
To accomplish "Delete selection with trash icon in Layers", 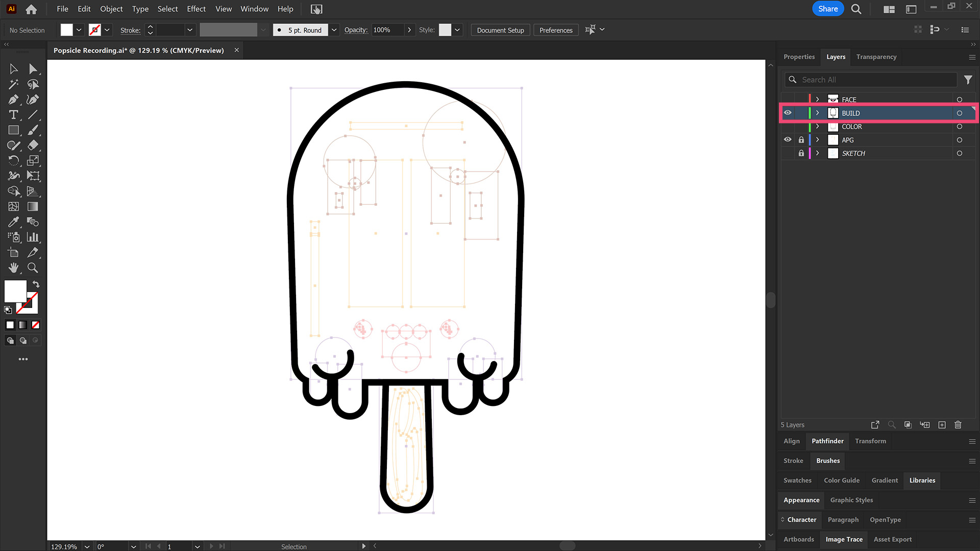I will [x=958, y=425].
